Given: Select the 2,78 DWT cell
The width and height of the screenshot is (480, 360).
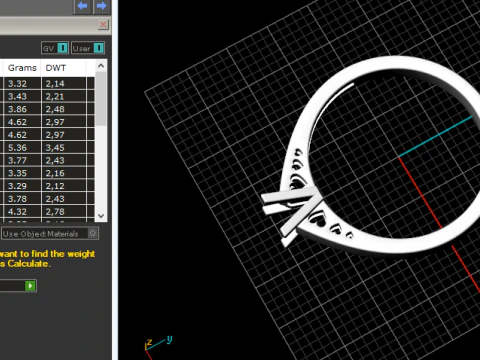Looking at the screenshot, I should coord(64,211).
